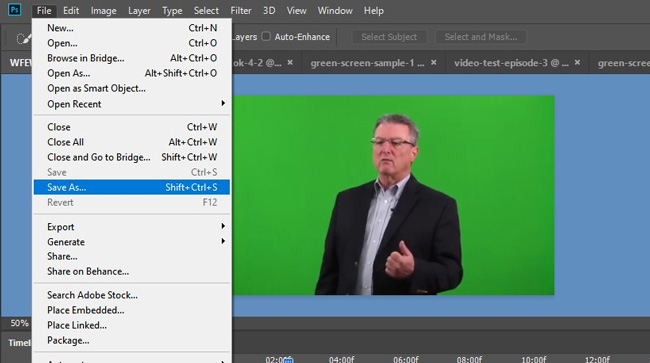Open the Select menu

point(206,10)
